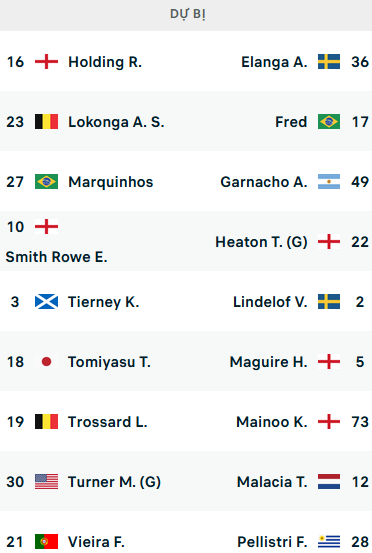Select Trossard L. from the bench list
The width and height of the screenshot is (372, 553).
coord(108,422)
